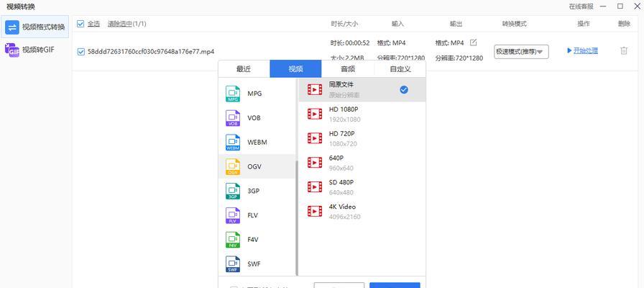Click the blue checkmark on 同原文件
Viewport: 644px width, 288px height.
coord(404,89)
